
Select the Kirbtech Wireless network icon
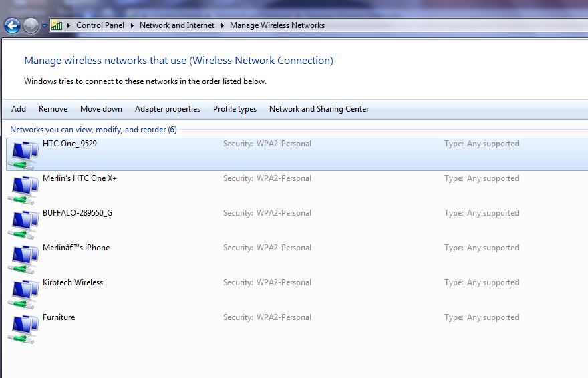[24, 294]
